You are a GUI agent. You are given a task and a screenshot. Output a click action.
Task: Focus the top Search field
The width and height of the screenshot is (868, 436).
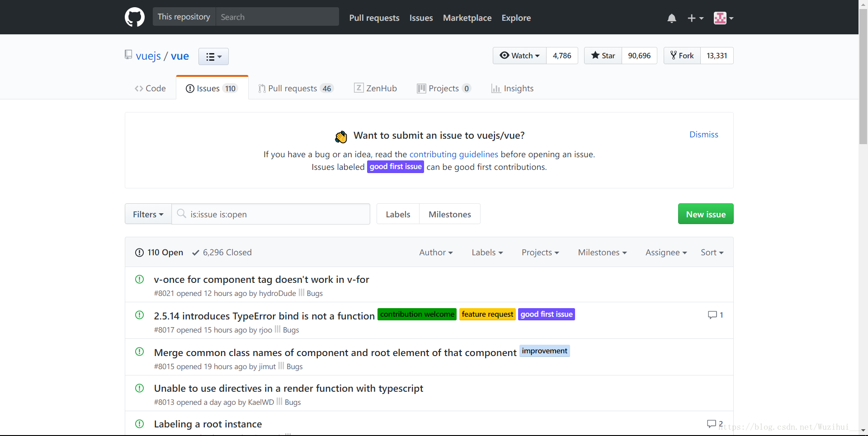[278, 17]
